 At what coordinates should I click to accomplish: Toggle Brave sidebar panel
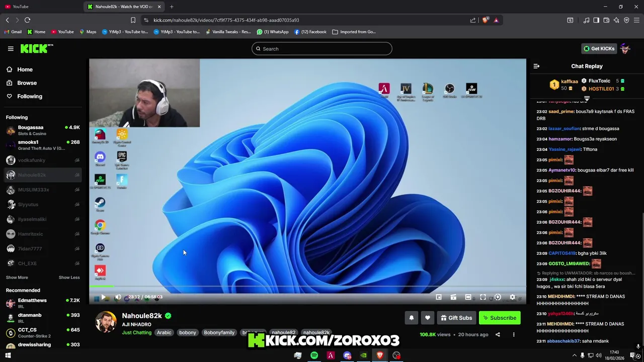(x=596, y=20)
